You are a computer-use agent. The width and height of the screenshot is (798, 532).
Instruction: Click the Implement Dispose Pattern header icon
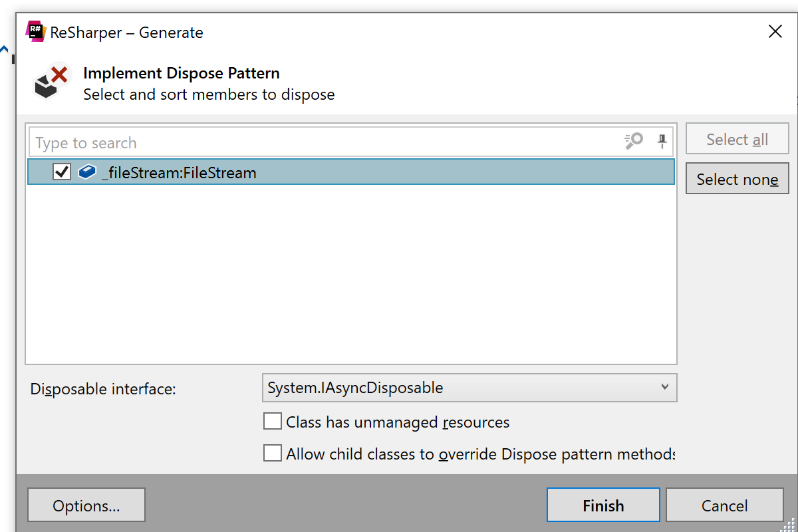tap(51, 82)
